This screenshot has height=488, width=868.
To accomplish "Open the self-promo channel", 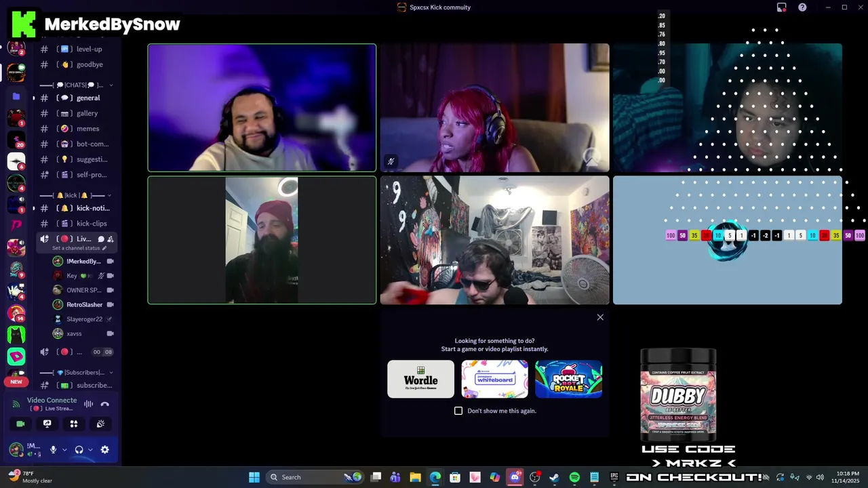I will point(77,175).
